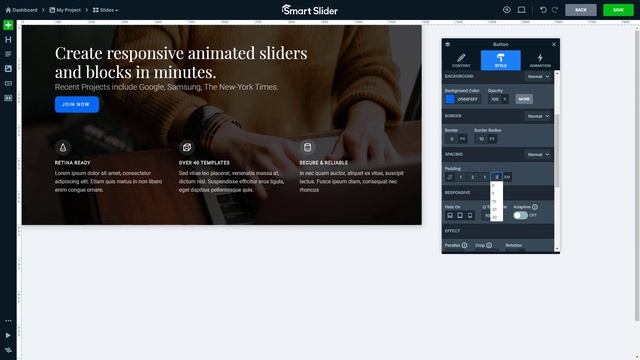Viewport: 640px width, 360px height.
Task: Click the border radius PX unit selector
Action: 492,139
